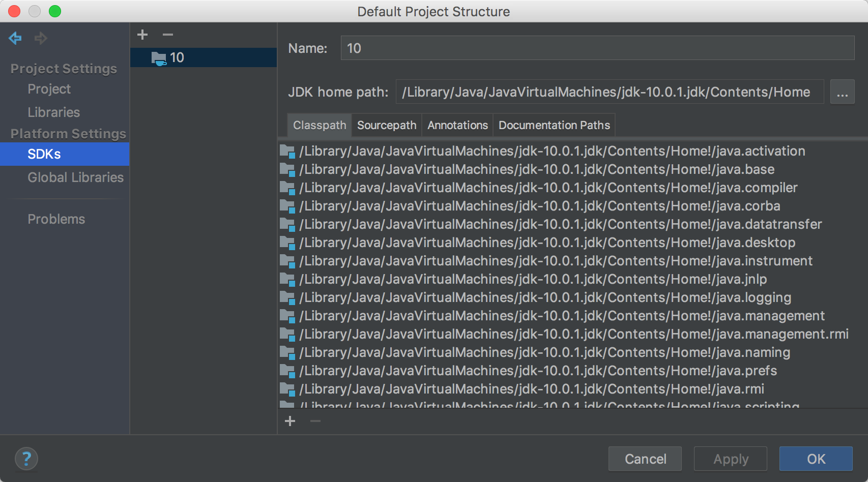Click the JDK home path field
This screenshot has width=868, height=482.
[609, 92]
